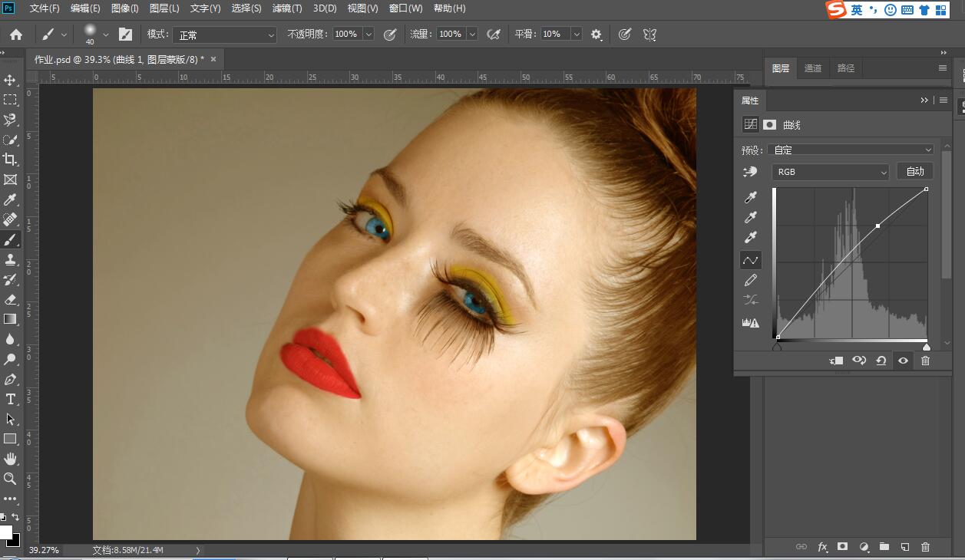Toggle airbrush-style build-up next to flow
This screenshot has width=965, height=560.
click(494, 35)
